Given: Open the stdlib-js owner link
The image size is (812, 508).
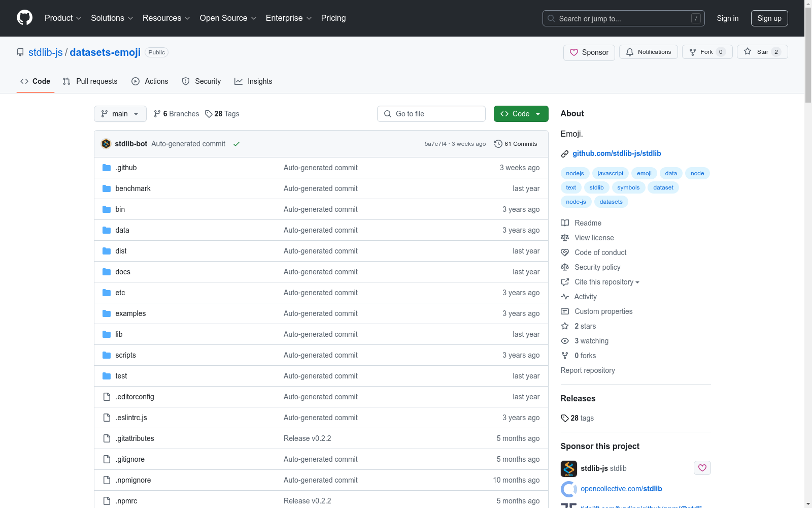Looking at the screenshot, I should pyautogui.click(x=46, y=52).
